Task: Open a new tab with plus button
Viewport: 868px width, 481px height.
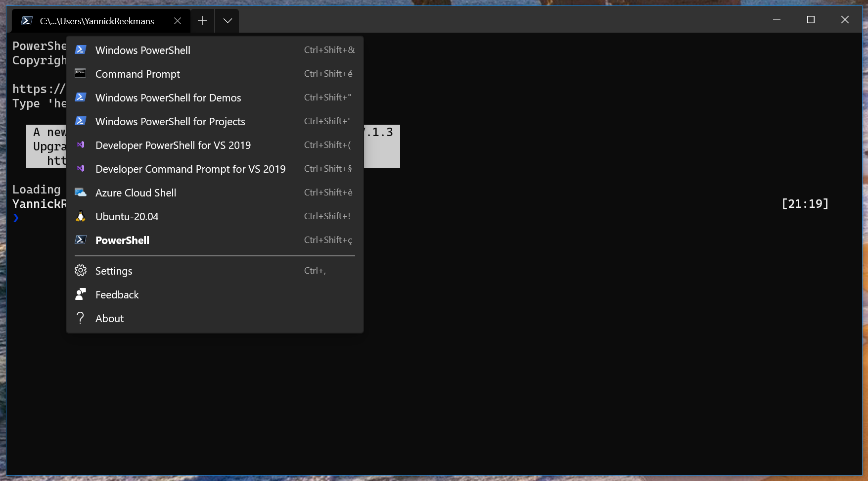Action: (x=202, y=21)
